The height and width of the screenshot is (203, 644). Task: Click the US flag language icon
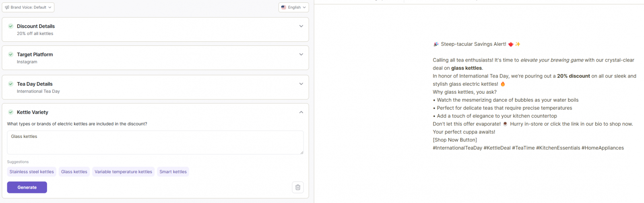point(284,7)
